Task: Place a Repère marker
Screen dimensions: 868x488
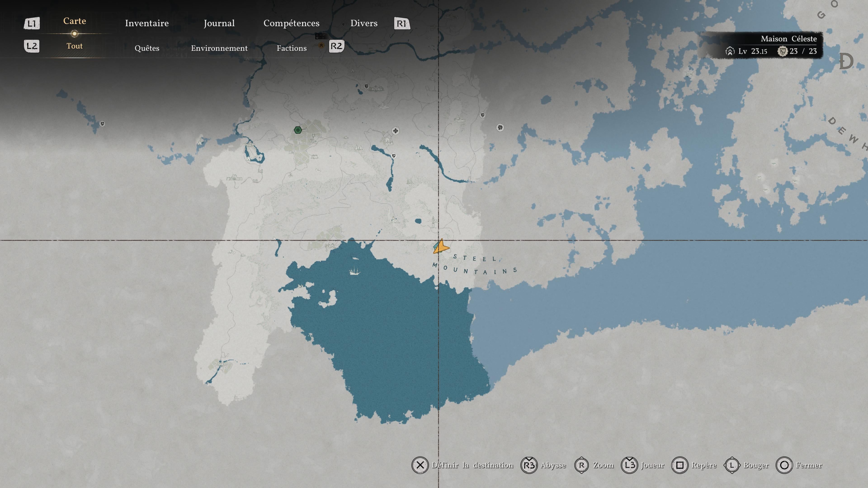Action: pyautogui.click(x=704, y=465)
